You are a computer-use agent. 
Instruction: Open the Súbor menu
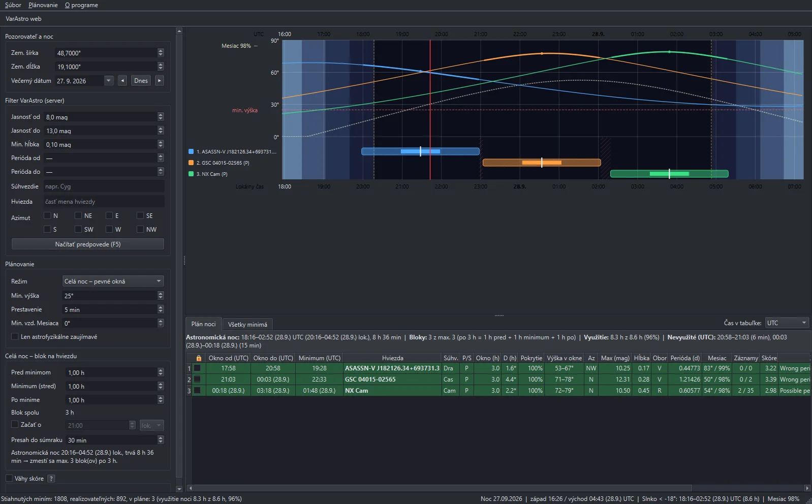tap(13, 5)
